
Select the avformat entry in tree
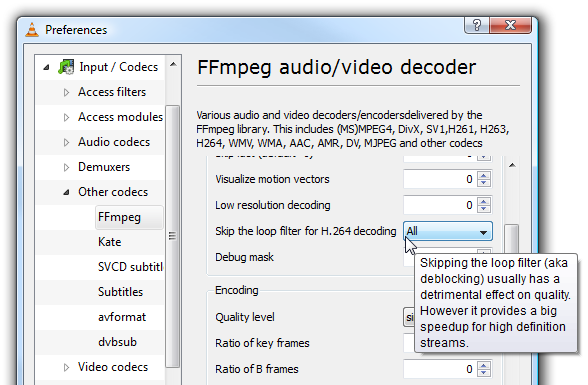(x=122, y=317)
